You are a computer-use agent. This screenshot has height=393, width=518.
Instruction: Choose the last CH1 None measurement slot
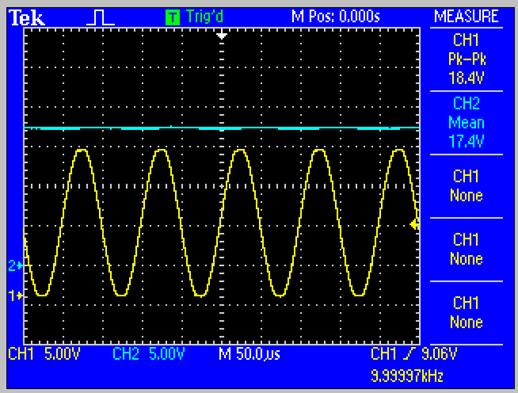466,313
